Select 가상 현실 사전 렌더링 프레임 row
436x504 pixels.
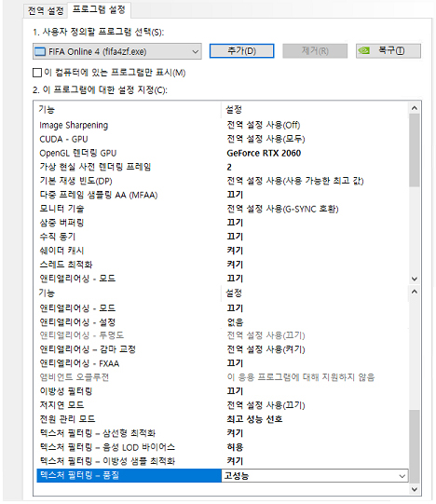(223, 167)
